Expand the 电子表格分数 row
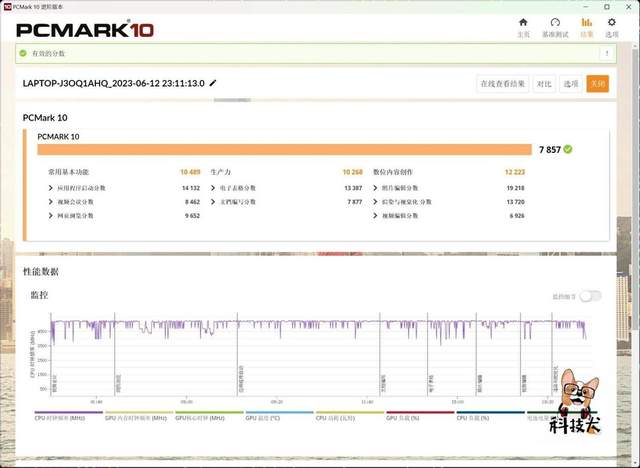Viewport: 640px width, 468px height. point(213,188)
